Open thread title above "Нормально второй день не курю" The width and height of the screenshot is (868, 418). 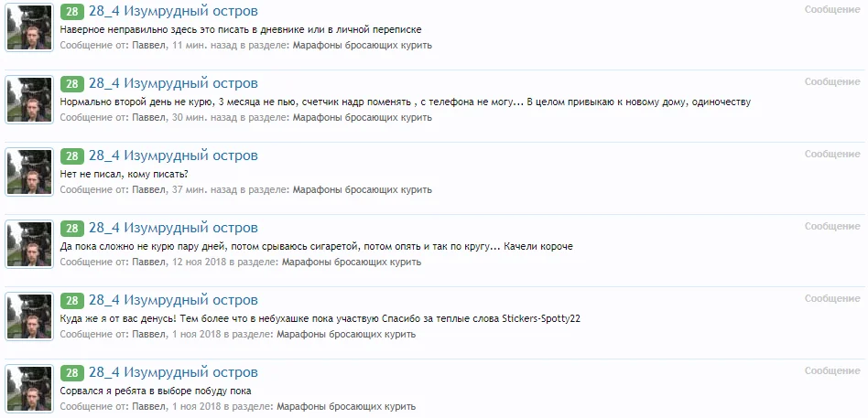pyautogui.click(x=173, y=84)
